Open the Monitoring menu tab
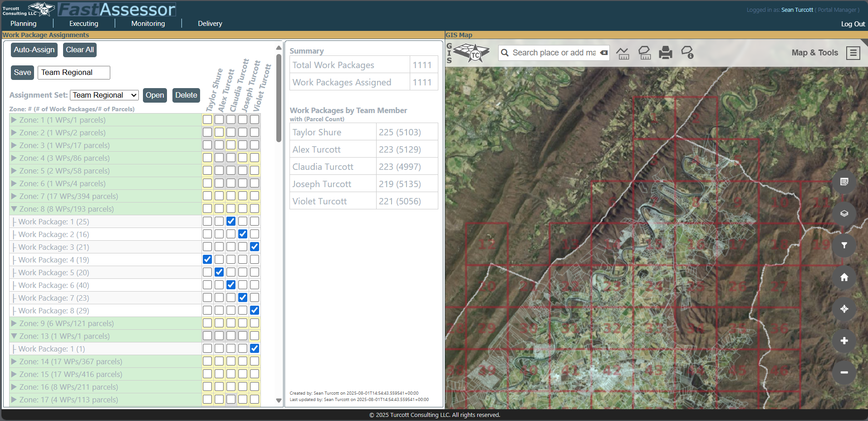The height and width of the screenshot is (421, 868). 148,24
